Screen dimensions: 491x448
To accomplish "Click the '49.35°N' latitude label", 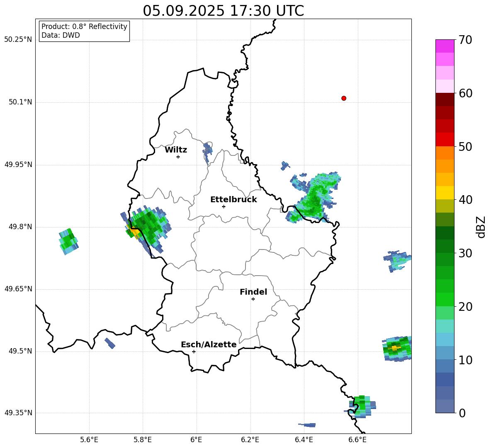I will tap(18, 413).
